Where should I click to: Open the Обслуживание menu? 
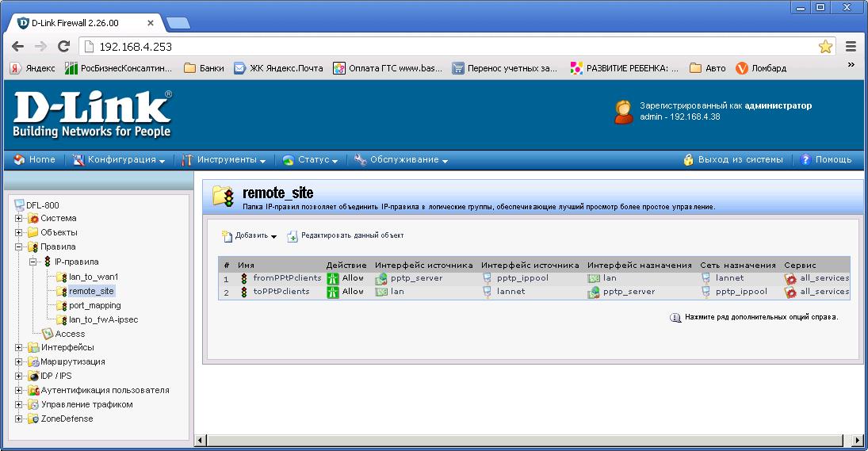401,159
